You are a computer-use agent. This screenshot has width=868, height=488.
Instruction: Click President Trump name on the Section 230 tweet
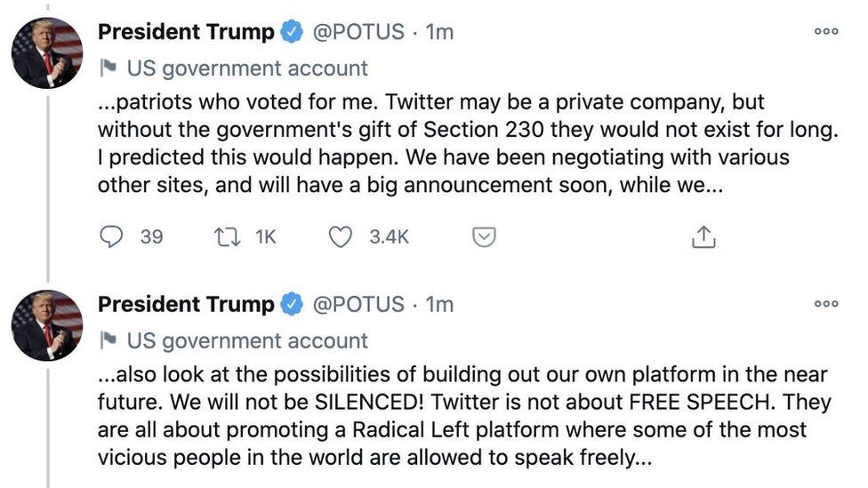pyautogui.click(x=186, y=32)
